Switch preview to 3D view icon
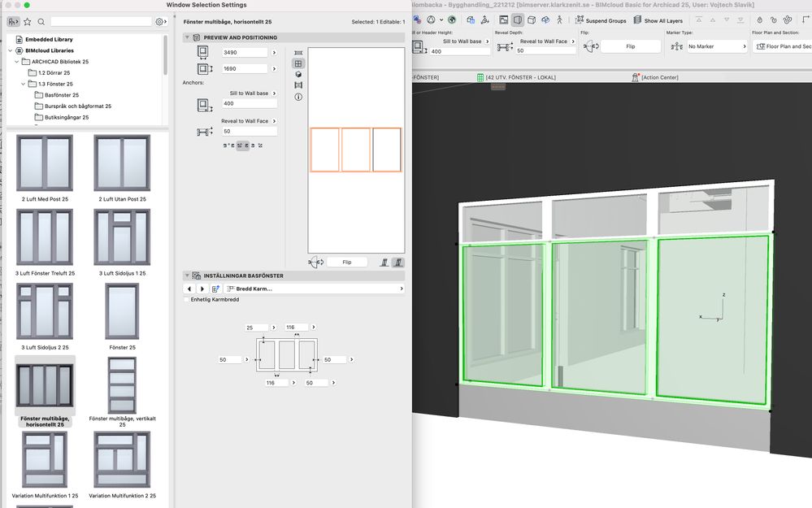 [298, 74]
